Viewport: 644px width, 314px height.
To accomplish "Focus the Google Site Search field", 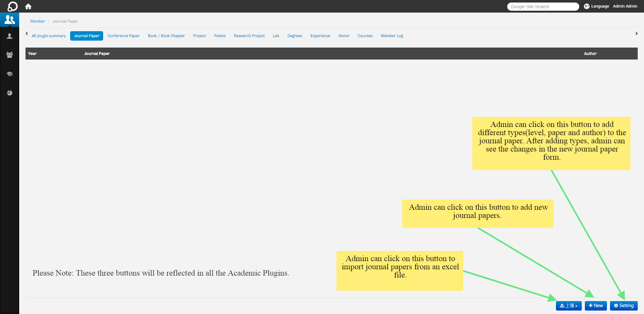I will [x=543, y=7].
